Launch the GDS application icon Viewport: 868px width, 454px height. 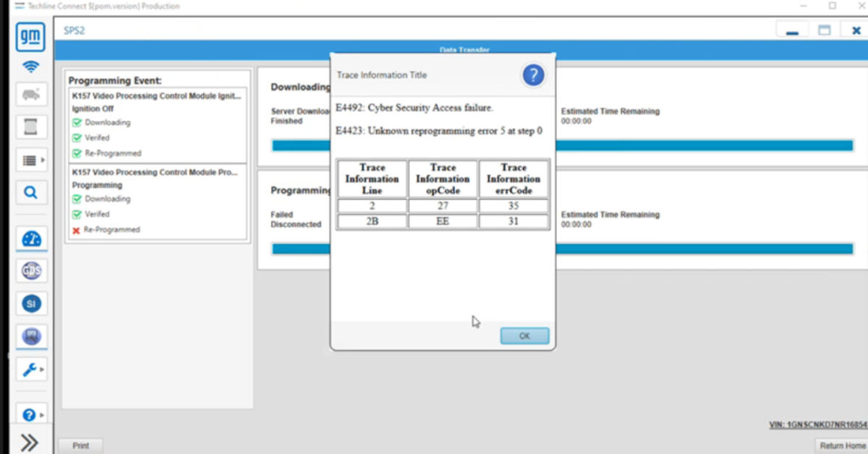tap(31, 270)
